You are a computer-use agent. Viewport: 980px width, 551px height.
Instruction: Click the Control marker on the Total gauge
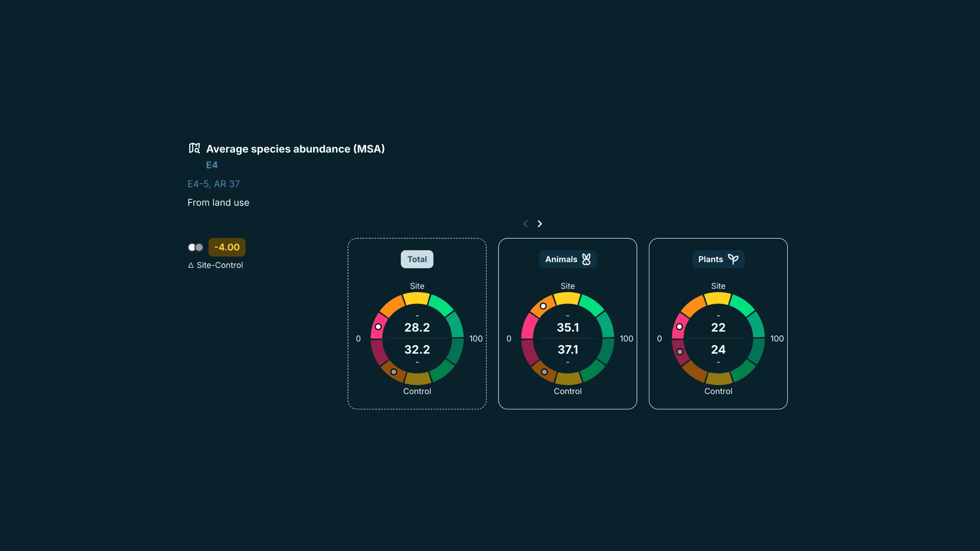(x=394, y=372)
